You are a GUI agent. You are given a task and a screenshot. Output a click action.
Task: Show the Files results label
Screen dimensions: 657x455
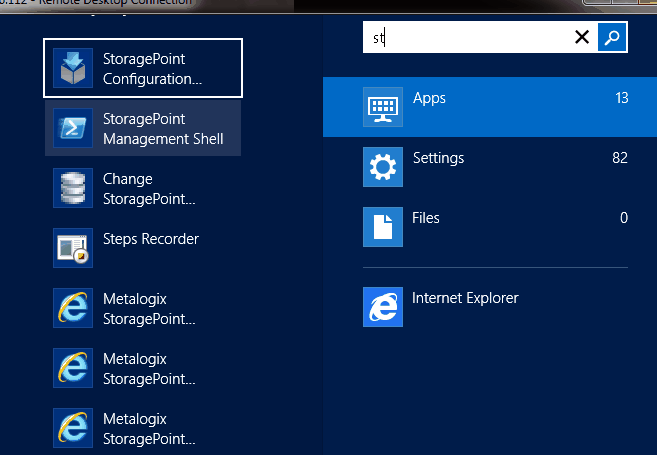click(x=426, y=218)
